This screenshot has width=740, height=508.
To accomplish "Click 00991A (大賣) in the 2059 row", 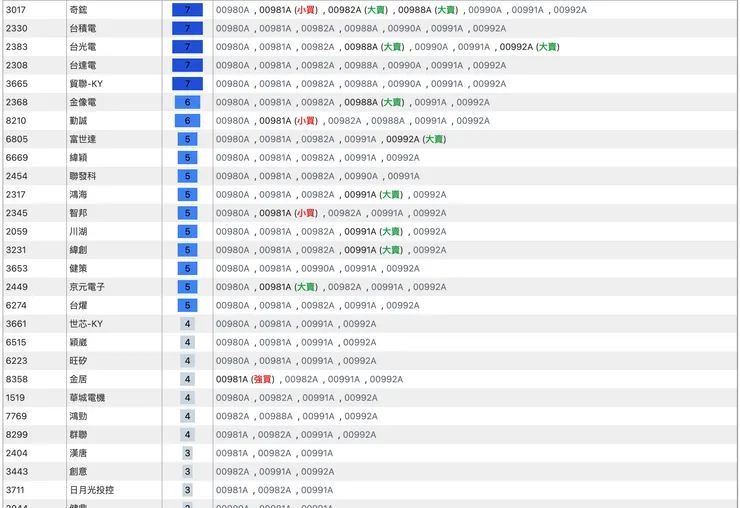I will click(374, 231).
